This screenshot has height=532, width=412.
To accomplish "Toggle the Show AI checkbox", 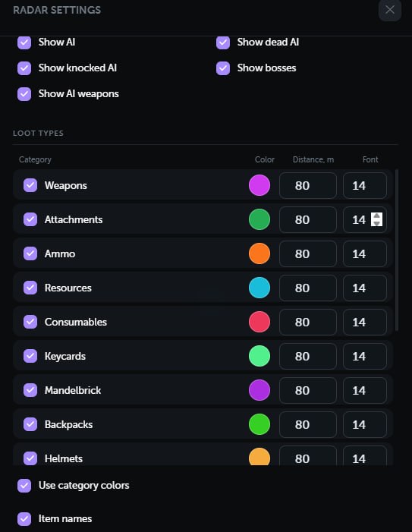I will coord(24,42).
